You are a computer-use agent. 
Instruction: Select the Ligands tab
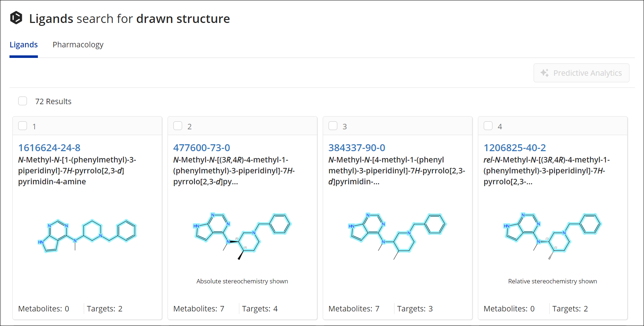point(24,45)
